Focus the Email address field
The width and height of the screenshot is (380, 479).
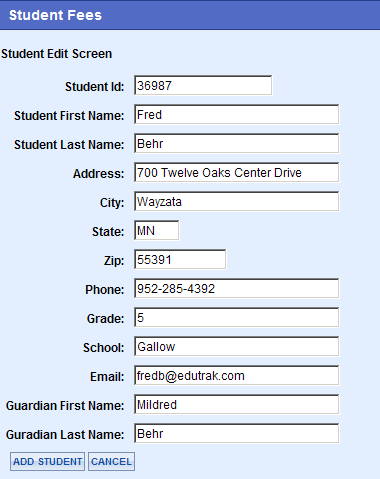[237, 375]
